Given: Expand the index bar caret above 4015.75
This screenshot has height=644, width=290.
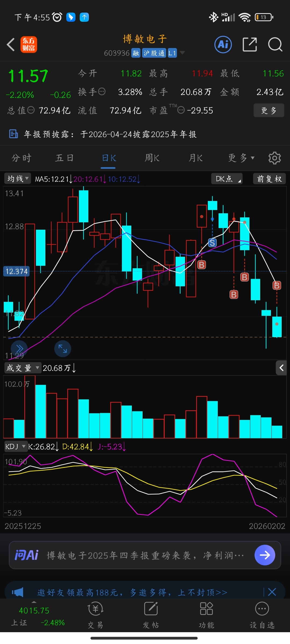Looking at the screenshot, I should pos(34,602).
